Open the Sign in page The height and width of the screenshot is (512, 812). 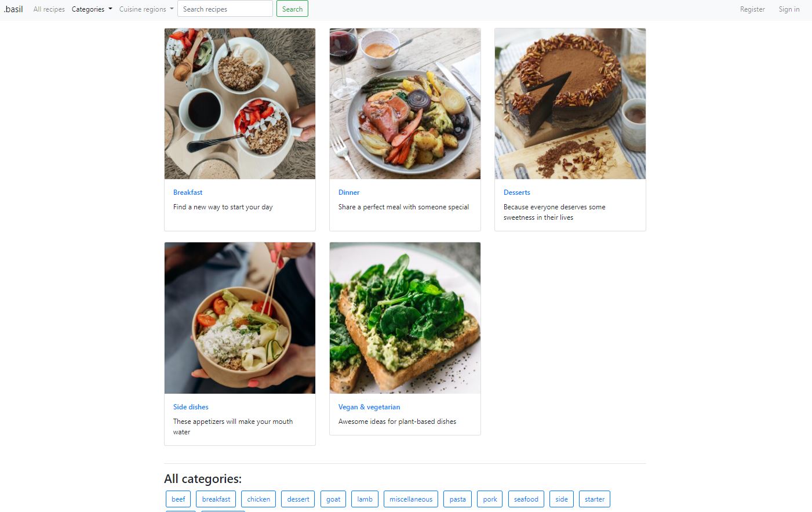789,9
